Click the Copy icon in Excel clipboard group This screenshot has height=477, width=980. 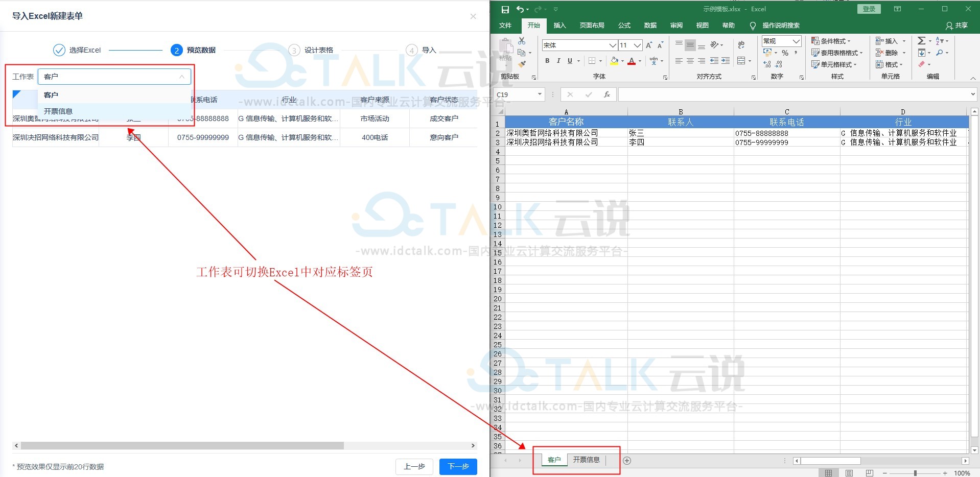click(522, 53)
